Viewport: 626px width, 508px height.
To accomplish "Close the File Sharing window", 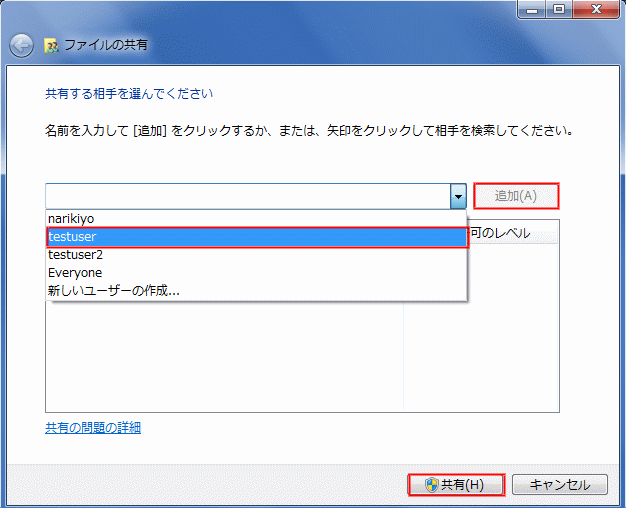I will [x=596, y=10].
